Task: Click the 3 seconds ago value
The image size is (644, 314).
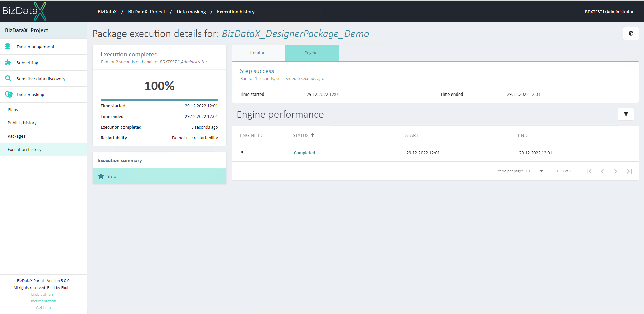Action: click(205, 127)
